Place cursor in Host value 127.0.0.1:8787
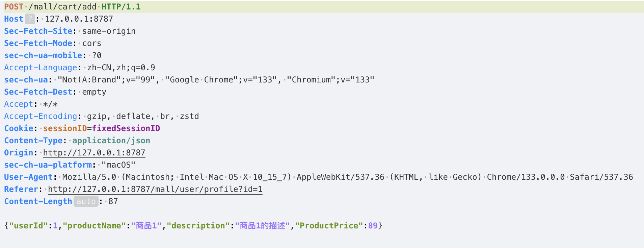 coord(79,19)
